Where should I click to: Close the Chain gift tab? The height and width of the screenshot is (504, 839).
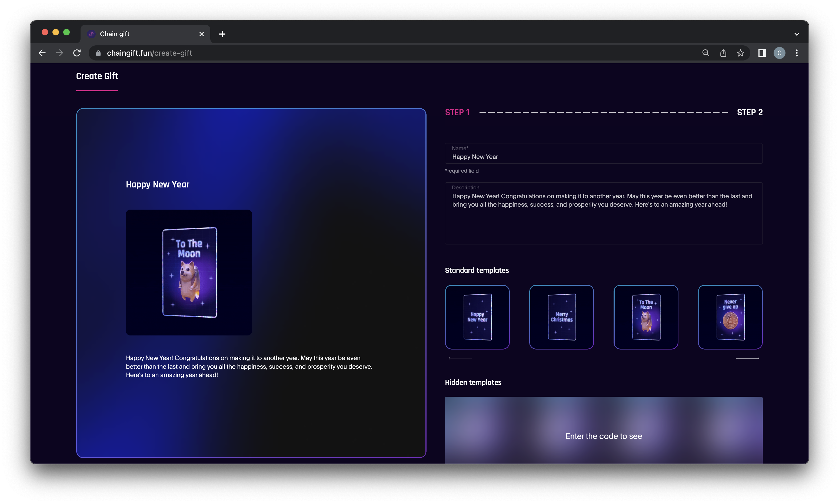(202, 34)
